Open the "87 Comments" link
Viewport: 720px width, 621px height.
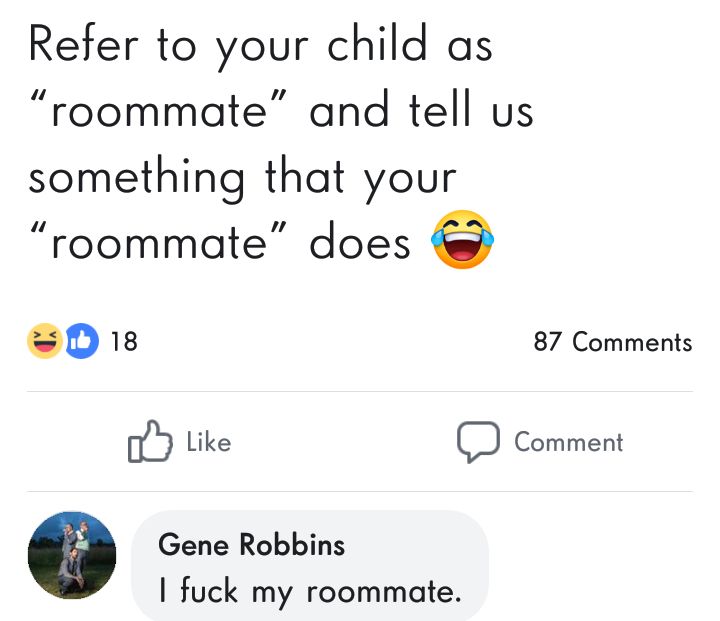pos(612,342)
